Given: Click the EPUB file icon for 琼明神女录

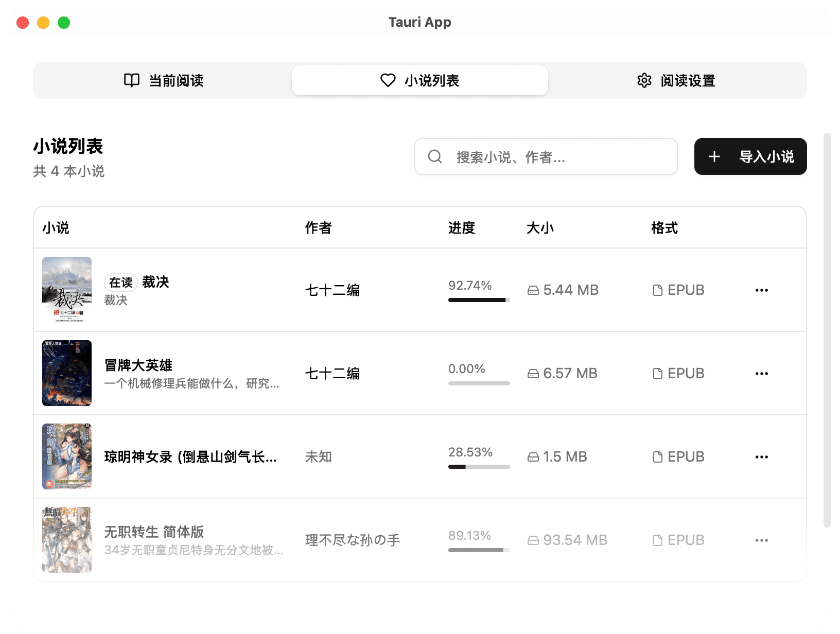Looking at the screenshot, I should coord(657,456).
